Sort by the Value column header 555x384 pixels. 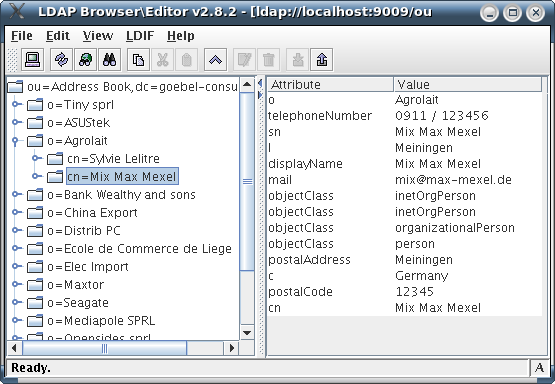[468, 85]
